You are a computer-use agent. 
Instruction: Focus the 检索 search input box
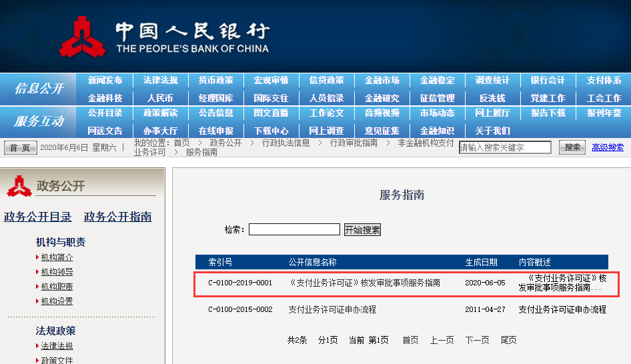coord(295,229)
